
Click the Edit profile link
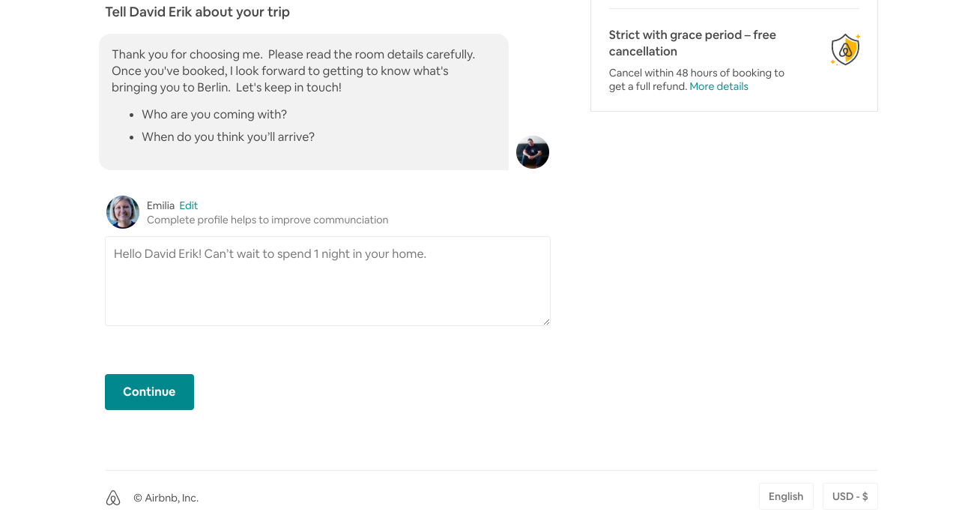tap(189, 205)
